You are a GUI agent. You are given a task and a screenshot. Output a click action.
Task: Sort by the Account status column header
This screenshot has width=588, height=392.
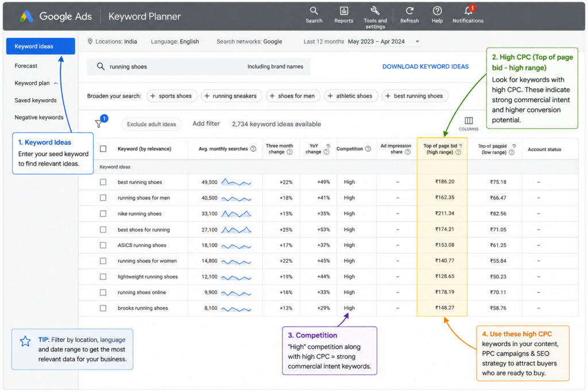tap(544, 149)
